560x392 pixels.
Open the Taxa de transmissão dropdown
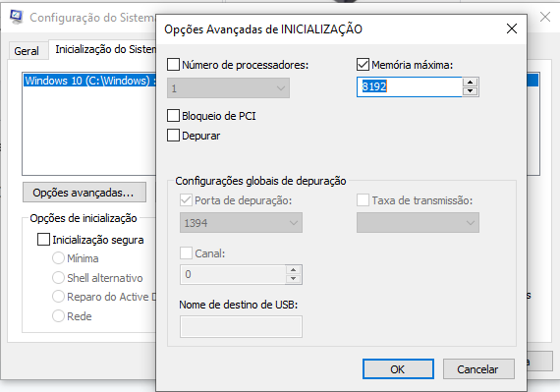click(x=418, y=223)
